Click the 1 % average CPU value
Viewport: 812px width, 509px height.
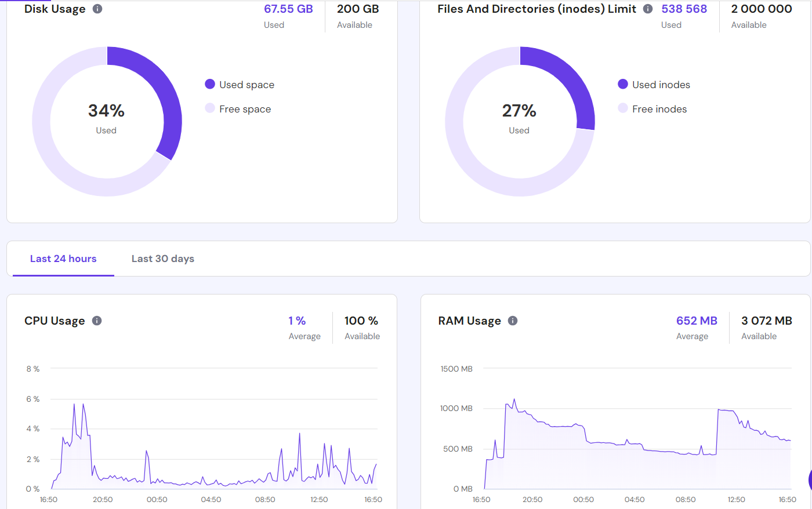click(x=297, y=321)
